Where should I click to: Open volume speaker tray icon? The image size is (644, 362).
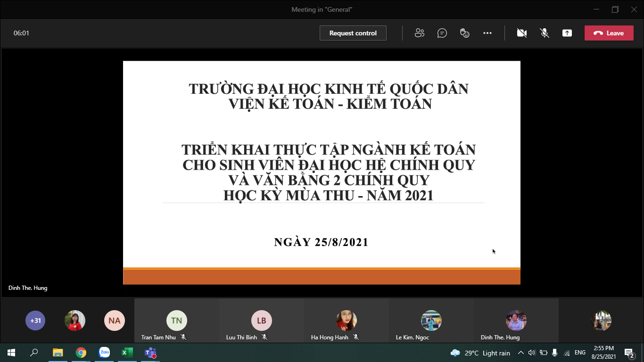pyautogui.click(x=532, y=353)
